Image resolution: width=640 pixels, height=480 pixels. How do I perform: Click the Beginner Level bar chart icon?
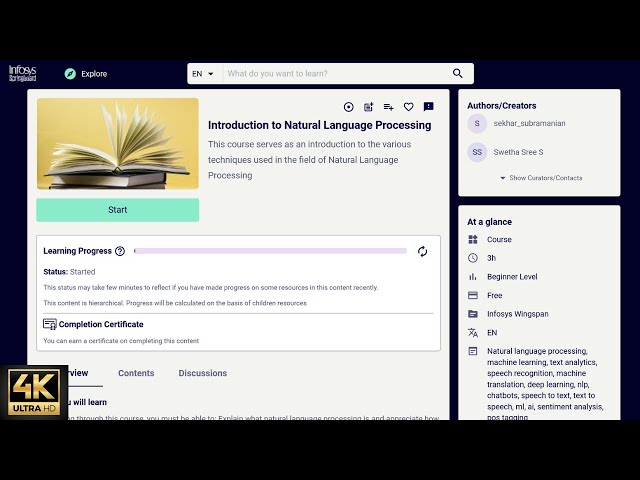pyautogui.click(x=473, y=277)
